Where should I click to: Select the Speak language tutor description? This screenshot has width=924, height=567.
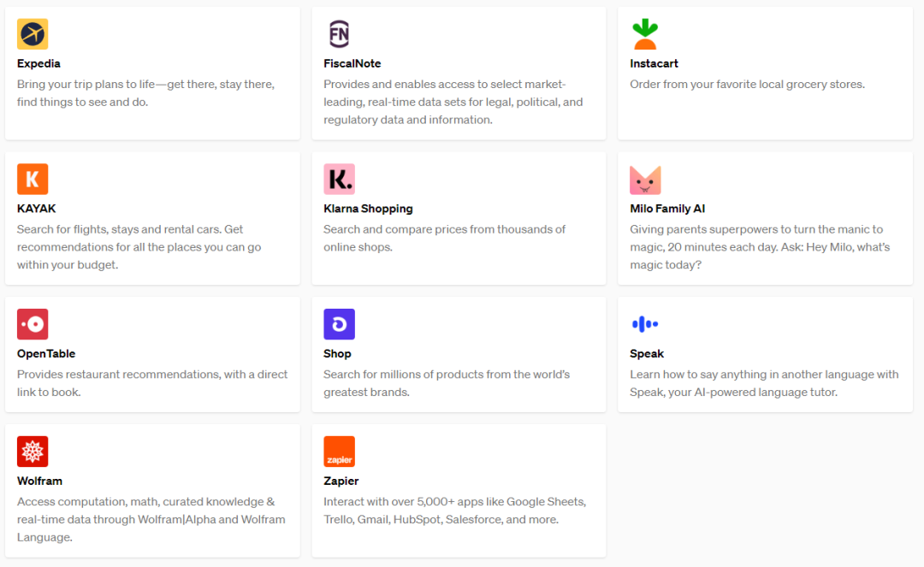tap(764, 383)
